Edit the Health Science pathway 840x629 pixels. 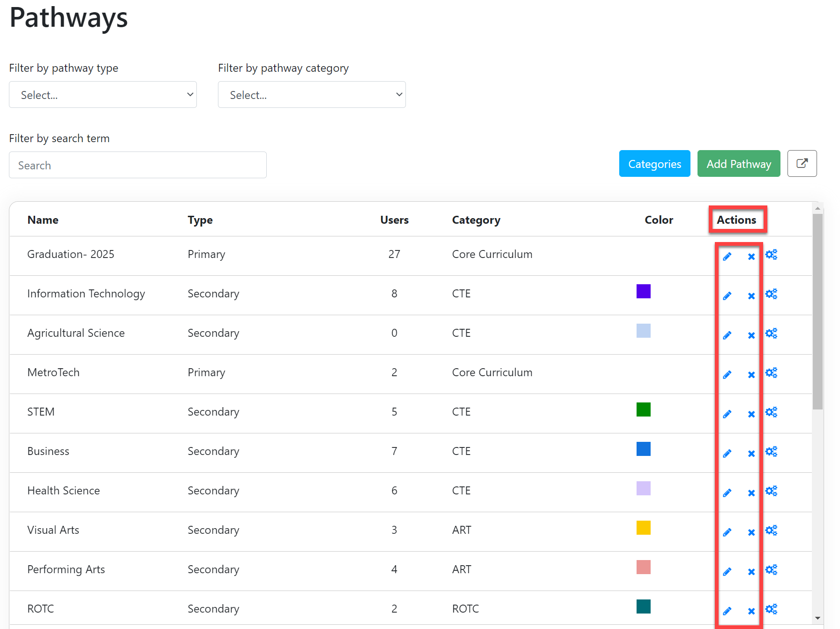(x=727, y=493)
